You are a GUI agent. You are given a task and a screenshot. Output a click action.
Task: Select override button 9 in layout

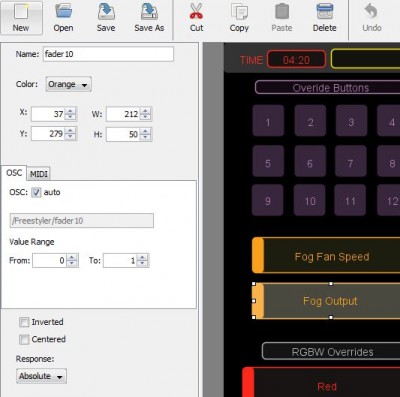268,200
